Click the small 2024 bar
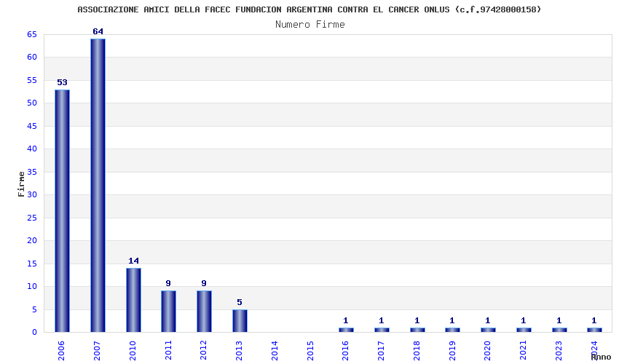 click(594, 330)
